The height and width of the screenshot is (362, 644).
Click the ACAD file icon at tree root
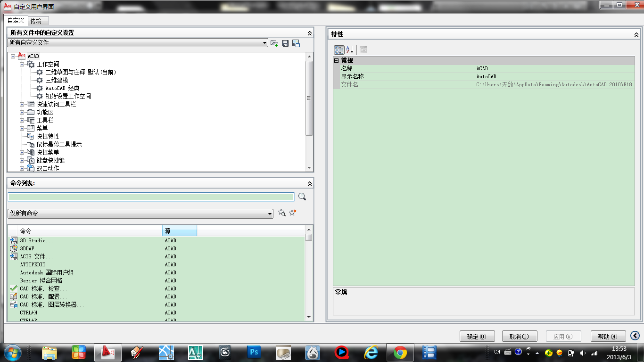click(22, 56)
